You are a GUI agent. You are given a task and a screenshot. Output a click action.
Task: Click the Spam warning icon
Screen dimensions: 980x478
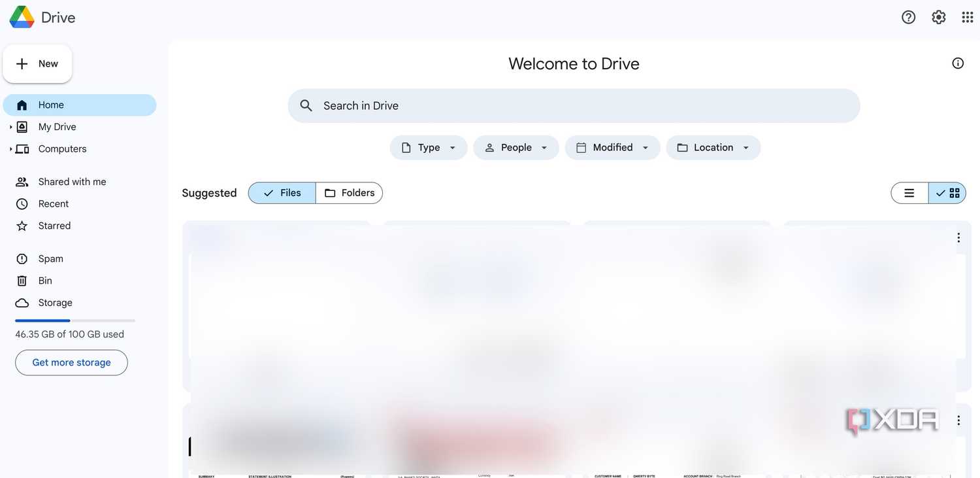point(22,259)
